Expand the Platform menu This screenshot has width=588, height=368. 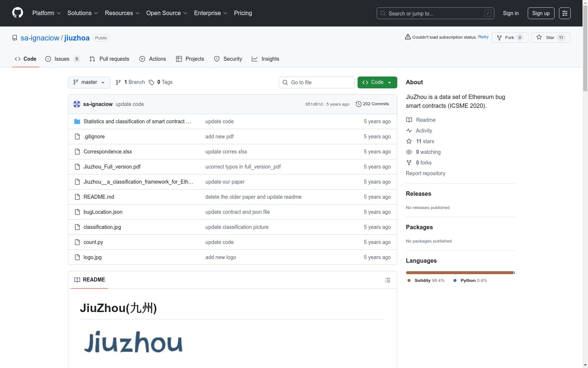[x=47, y=13]
